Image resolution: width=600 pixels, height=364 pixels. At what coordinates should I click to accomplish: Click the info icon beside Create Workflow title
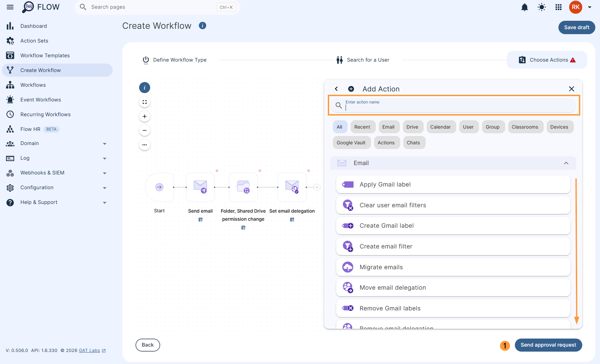202,25
